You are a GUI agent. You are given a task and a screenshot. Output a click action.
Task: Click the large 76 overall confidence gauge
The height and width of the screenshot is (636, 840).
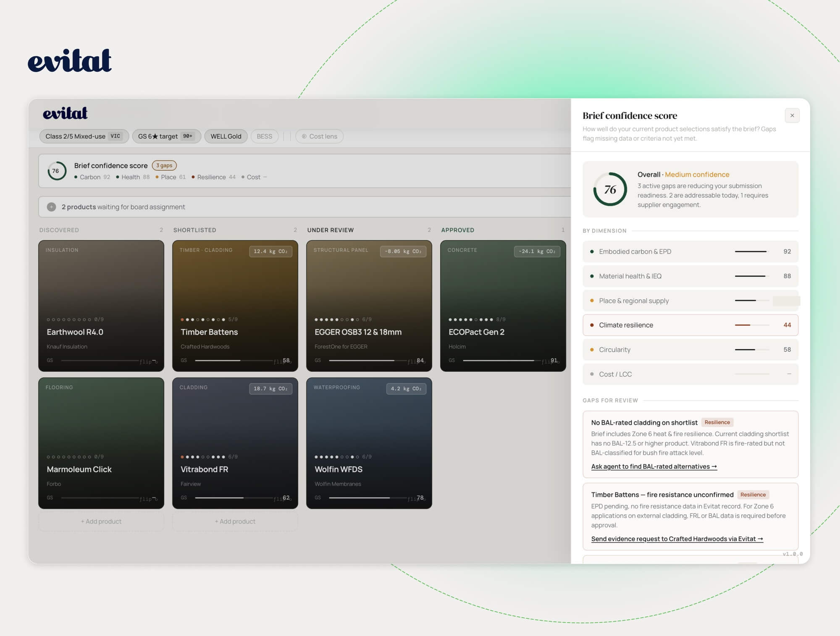tap(610, 189)
